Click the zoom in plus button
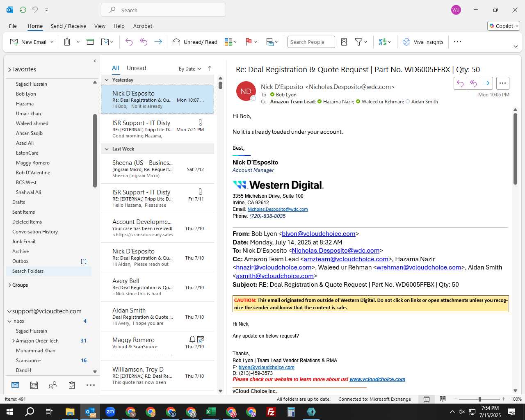525x420 pixels. coord(503,399)
